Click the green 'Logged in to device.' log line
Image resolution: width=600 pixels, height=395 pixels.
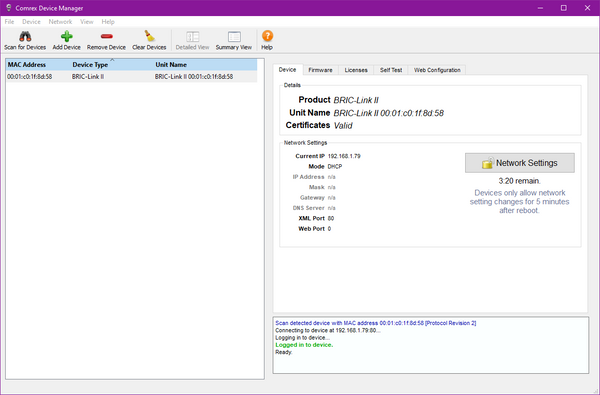pyautogui.click(x=304, y=345)
